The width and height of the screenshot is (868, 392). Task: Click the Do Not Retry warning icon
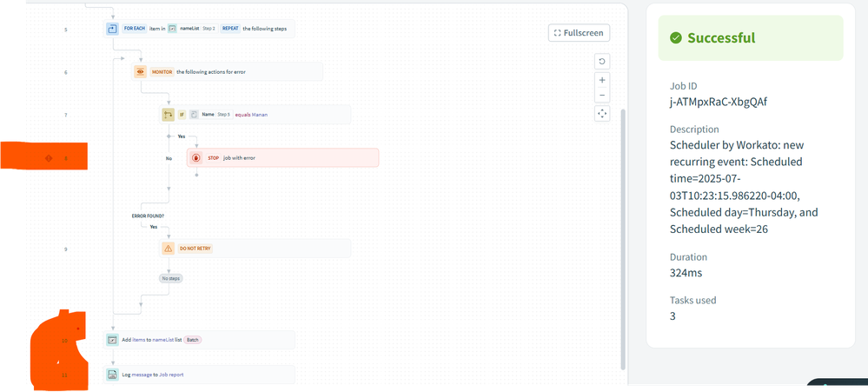169,249
